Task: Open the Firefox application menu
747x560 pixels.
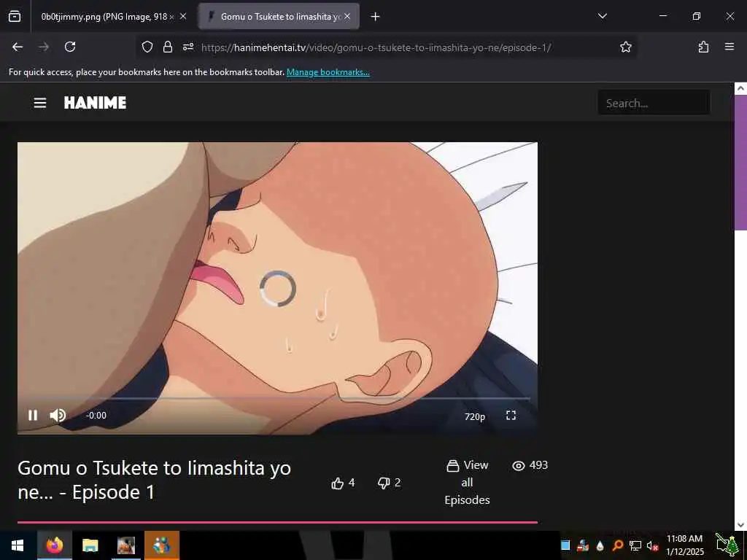Action: point(729,47)
